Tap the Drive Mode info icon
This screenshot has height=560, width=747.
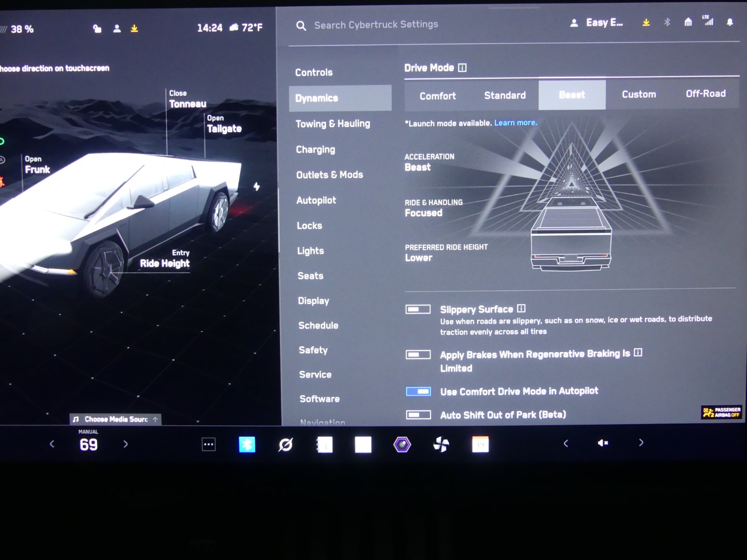click(x=463, y=67)
